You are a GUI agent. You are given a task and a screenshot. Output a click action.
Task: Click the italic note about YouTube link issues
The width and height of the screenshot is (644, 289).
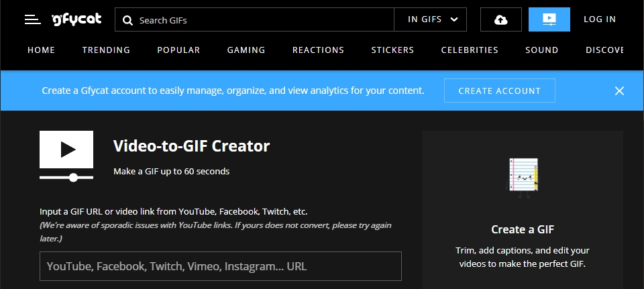pos(215,231)
